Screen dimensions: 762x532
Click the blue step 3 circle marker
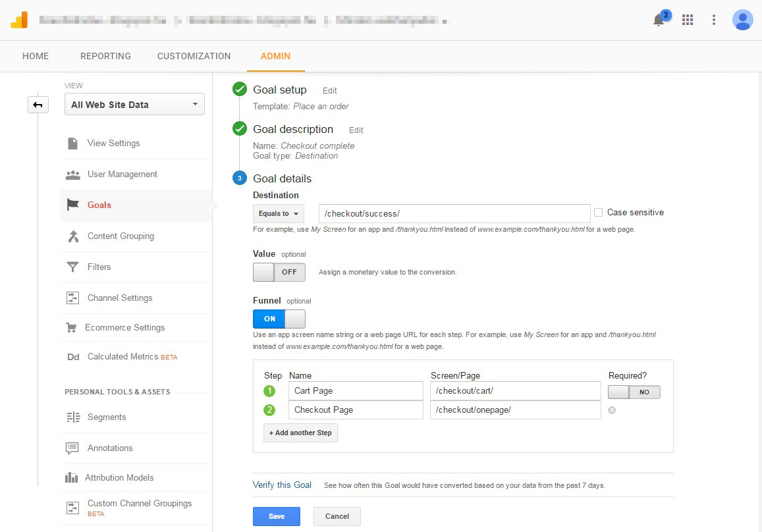click(240, 178)
